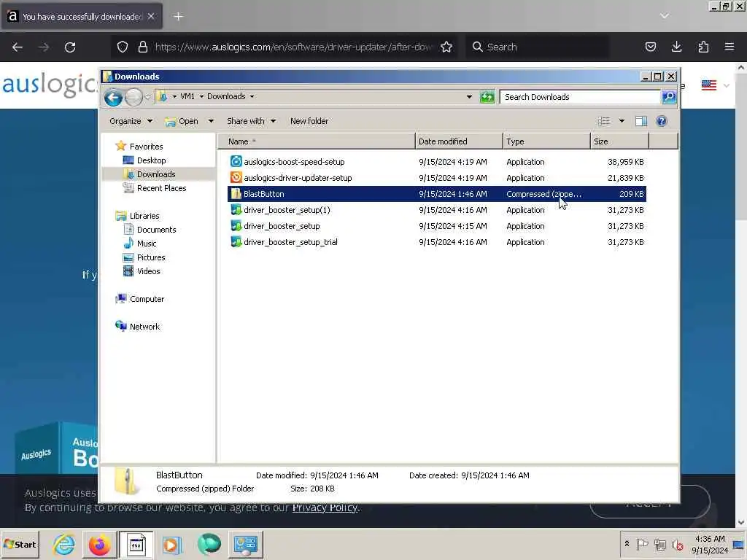Click the search magnifier in Downloads window
This screenshot has height=560, width=747.
(669, 97)
